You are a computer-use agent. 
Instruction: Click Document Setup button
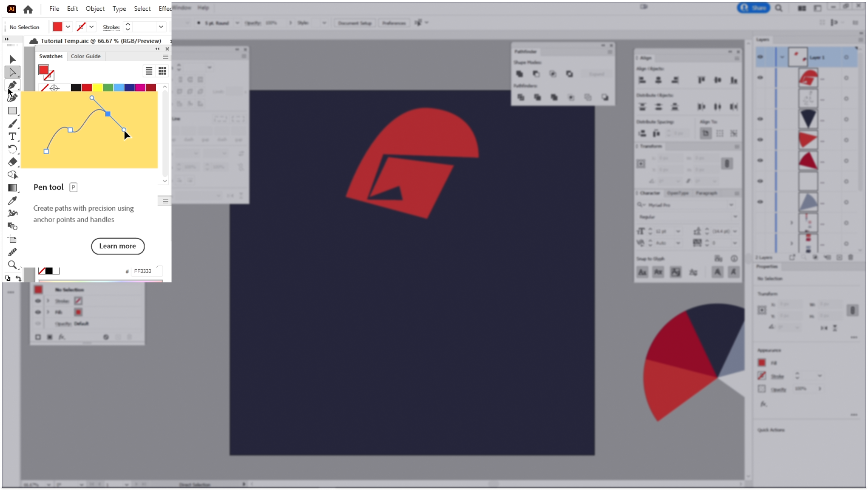[355, 23]
